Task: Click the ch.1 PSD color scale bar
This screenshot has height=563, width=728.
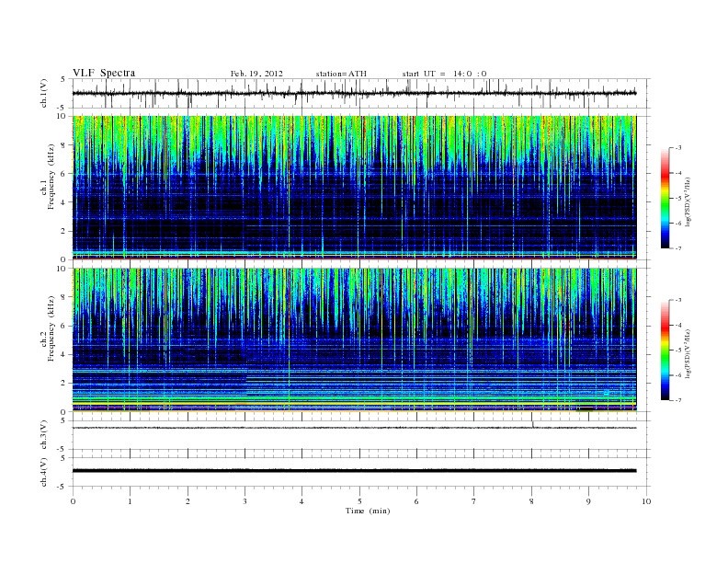Action: point(665,198)
